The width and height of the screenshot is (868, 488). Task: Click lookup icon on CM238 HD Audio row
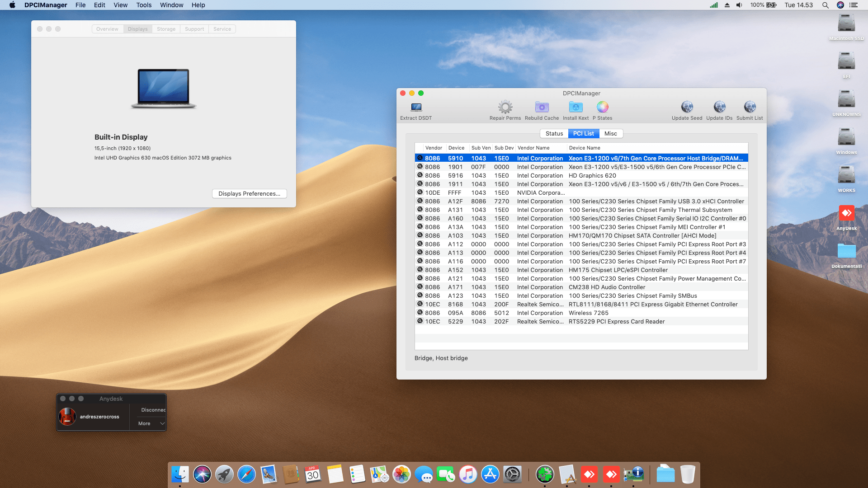click(420, 287)
